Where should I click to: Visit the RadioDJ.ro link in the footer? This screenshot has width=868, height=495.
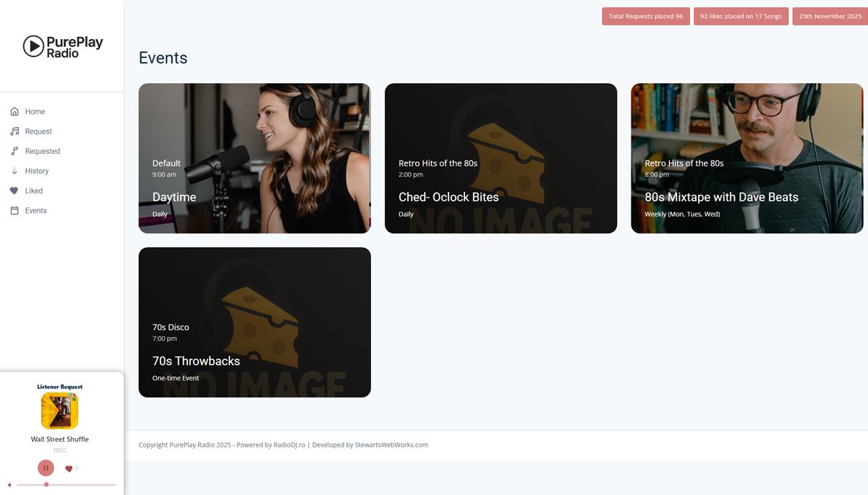pos(287,444)
